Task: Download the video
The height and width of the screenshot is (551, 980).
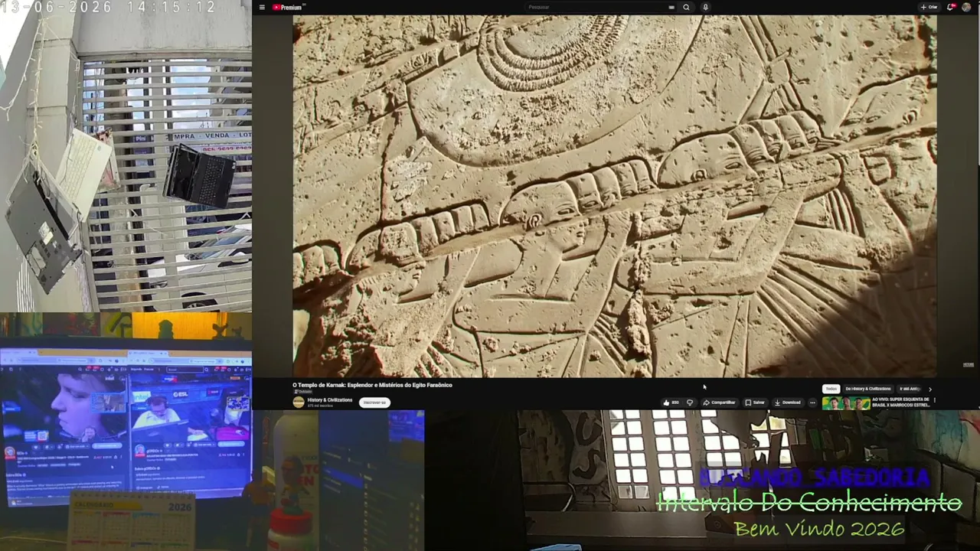Action: coord(787,403)
